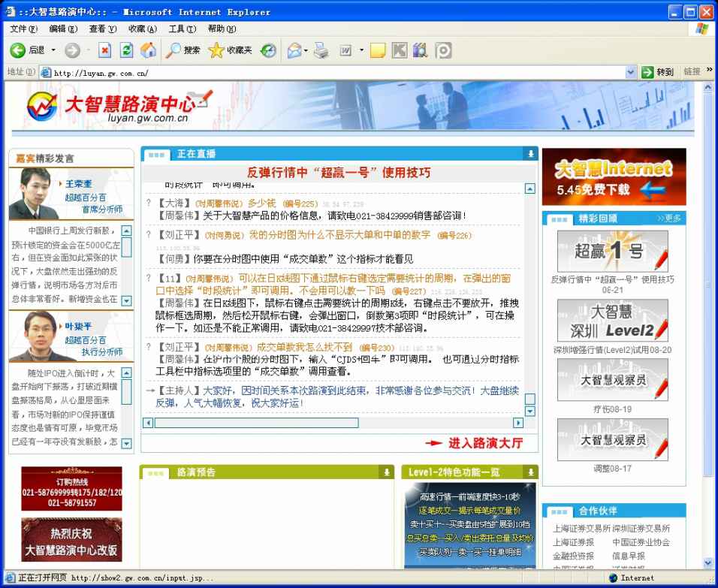
Task: Click the chat panel scroll-right arrow
Action: 518,423
